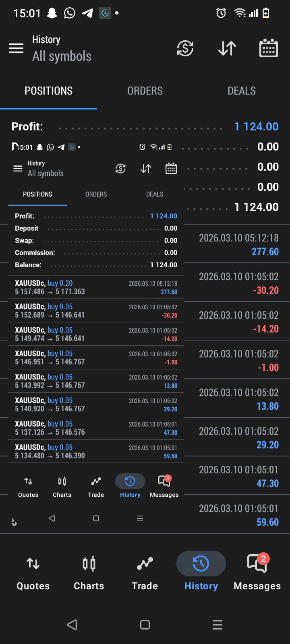Open the large hamburger menu in the top header
The width and height of the screenshot is (290, 644).
coord(16,49)
